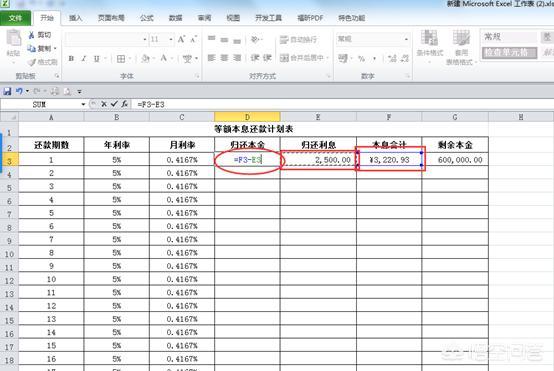Click the font color A icon

(x=163, y=58)
